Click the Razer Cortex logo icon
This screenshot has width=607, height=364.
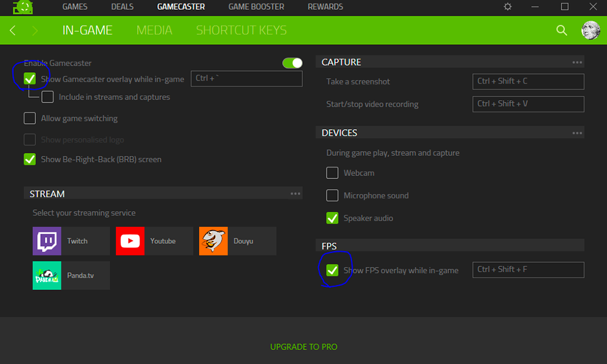[x=23, y=7]
